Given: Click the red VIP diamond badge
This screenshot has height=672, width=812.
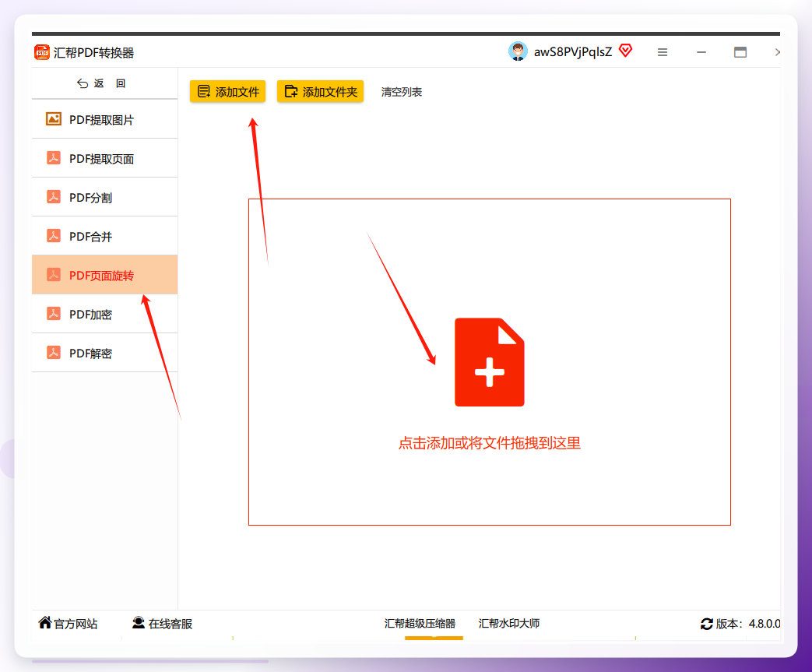Looking at the screenshot, I should click(x=626, y=51).
